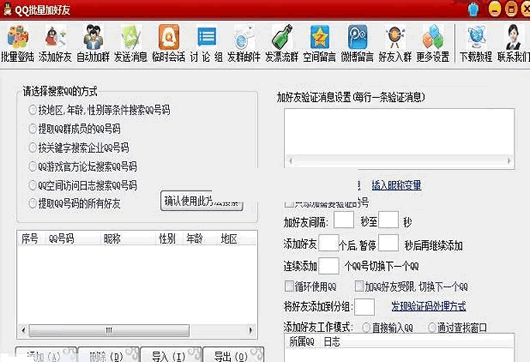530x362 pixels.
Task: Select the 好友入群 tool
Action: [x=395, y=43]
